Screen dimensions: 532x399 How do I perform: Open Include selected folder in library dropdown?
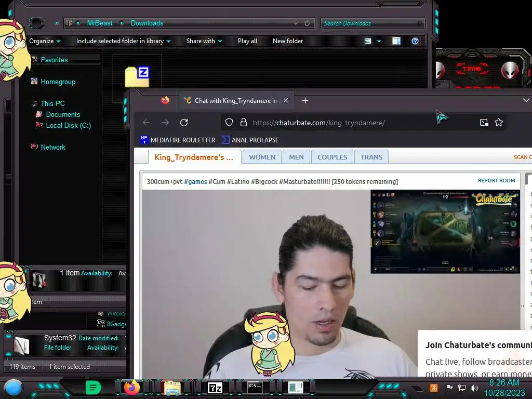123,41
